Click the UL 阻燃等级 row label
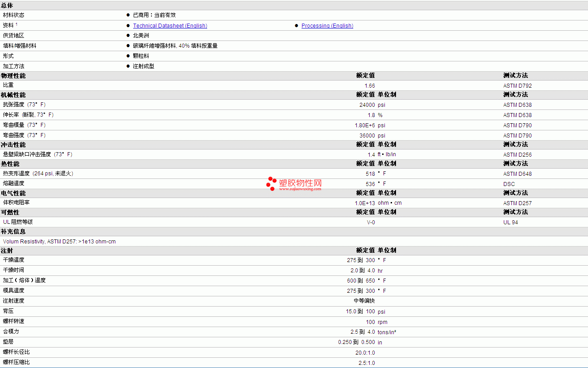 pyautogui.click(x=18, y=222)
